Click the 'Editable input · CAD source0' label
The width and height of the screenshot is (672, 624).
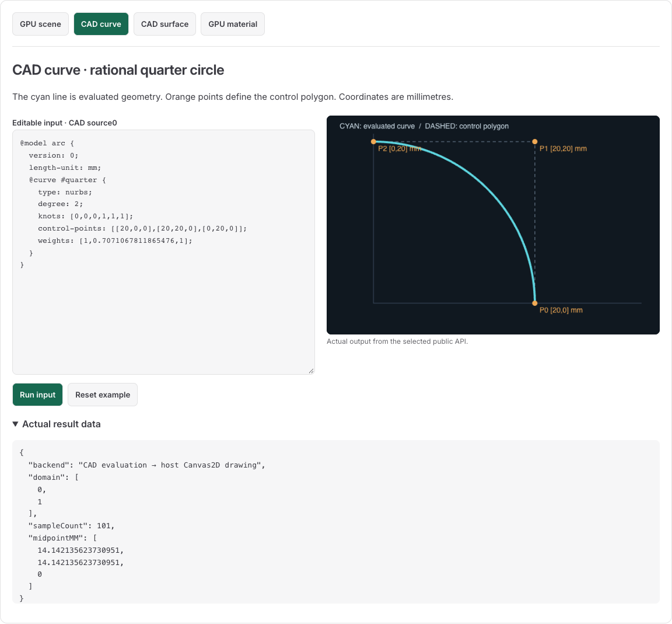pyautogui.click(x=65, y=123)
